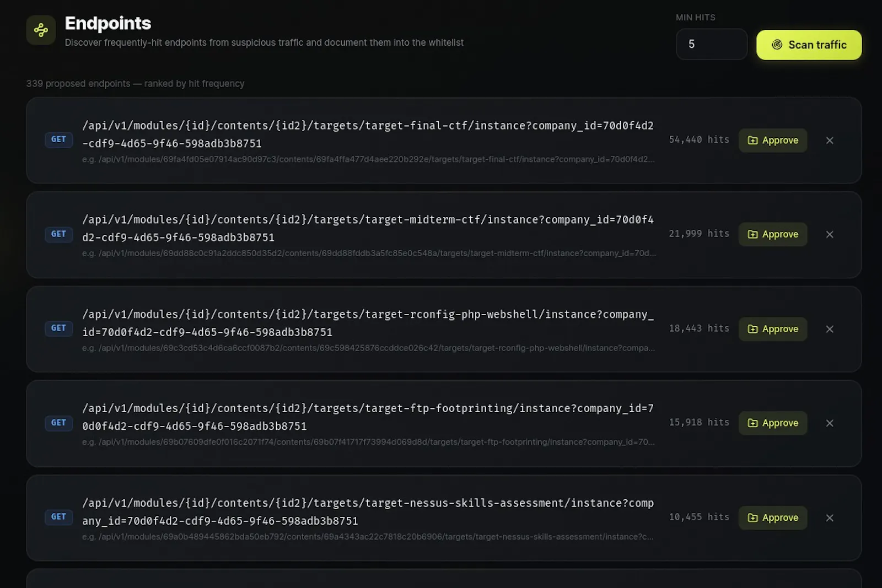Approve the target-final-ctf endpoint
The height and width of the screenshot is (588, 882).
(x=773, y=141)
